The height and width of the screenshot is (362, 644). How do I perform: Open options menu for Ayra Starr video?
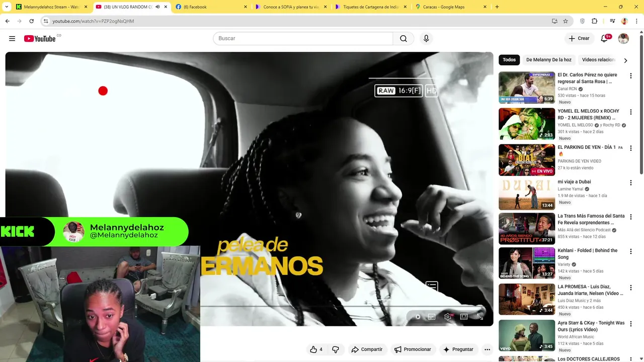[x=630, y=324]
